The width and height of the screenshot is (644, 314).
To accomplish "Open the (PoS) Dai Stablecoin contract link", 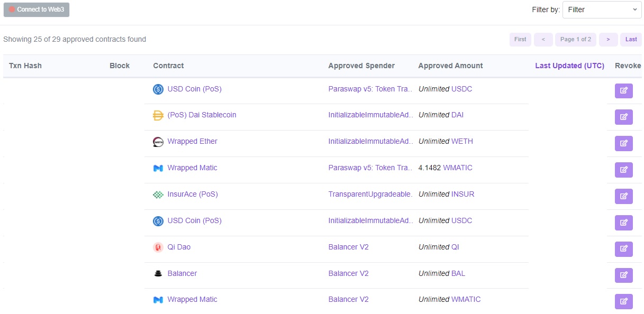I will tap(202, 115).
